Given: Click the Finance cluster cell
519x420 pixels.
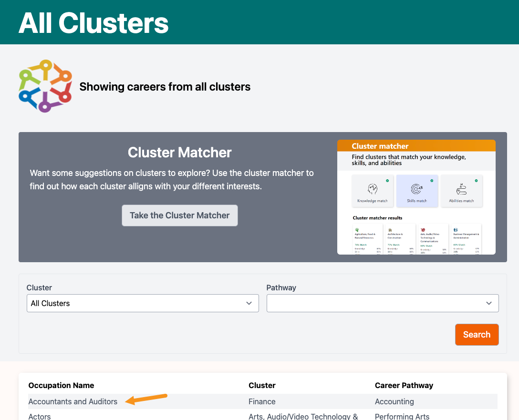Looking at the screenshot, I should click(x=262, y=401).
